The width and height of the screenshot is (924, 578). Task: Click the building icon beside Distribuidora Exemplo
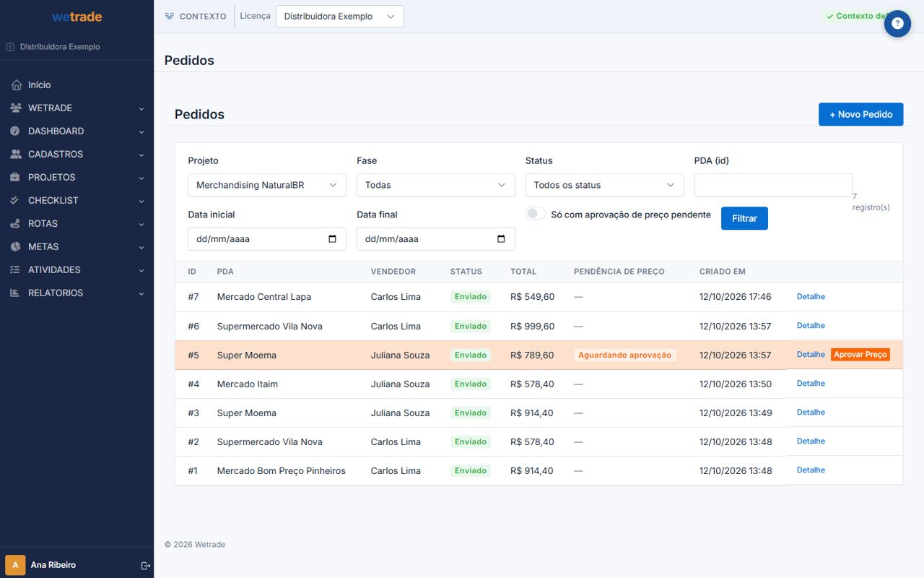pyautogui.click(x=10, y=47)
